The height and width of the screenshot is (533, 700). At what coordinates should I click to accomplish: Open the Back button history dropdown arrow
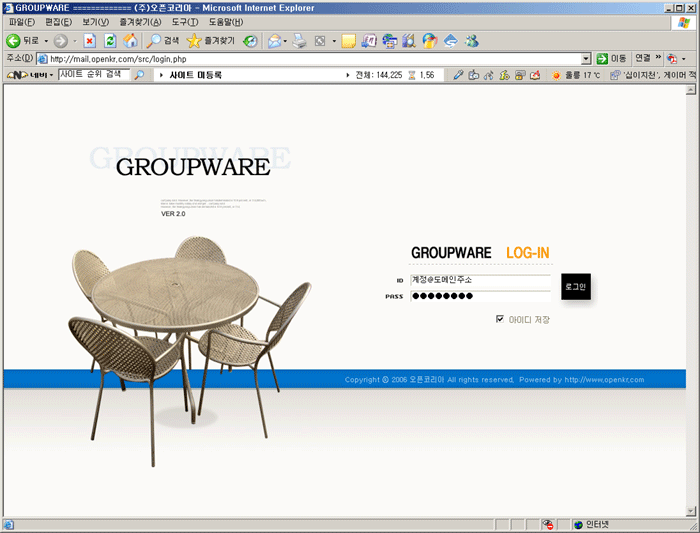point(46,41)
